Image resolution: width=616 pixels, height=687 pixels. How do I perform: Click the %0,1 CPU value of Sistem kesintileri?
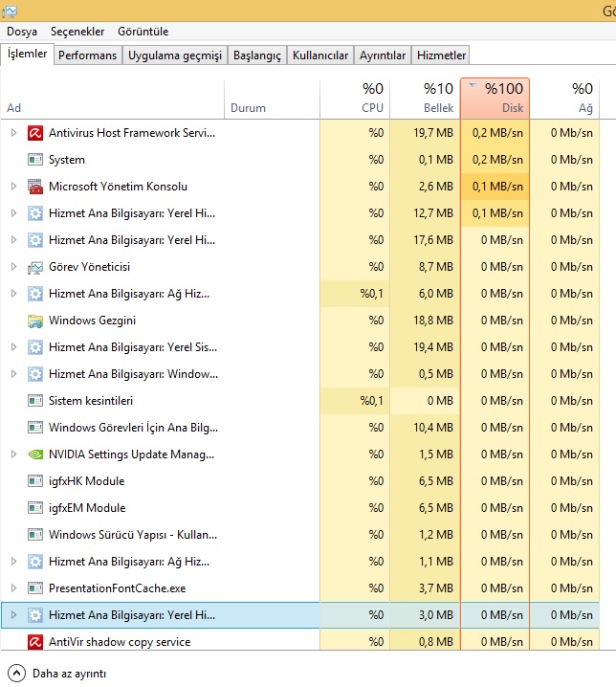point(371,401)
